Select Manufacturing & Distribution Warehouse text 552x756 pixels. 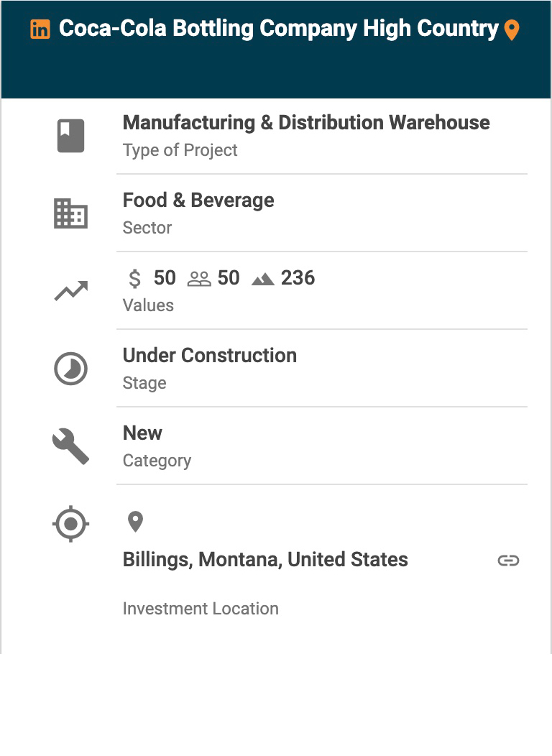tap(306, 123)
